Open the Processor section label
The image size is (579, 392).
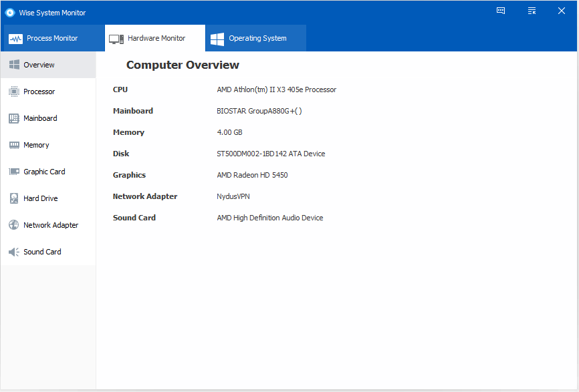point(39,91)
